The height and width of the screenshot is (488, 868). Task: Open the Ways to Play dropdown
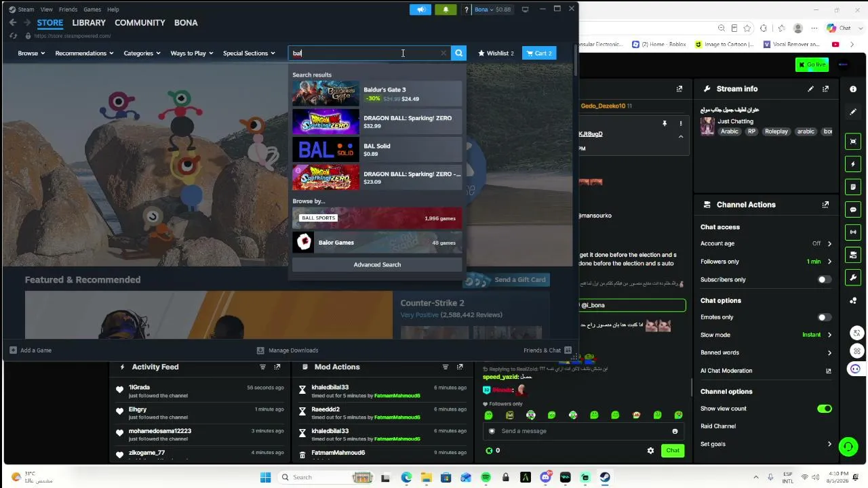point(192,53)
